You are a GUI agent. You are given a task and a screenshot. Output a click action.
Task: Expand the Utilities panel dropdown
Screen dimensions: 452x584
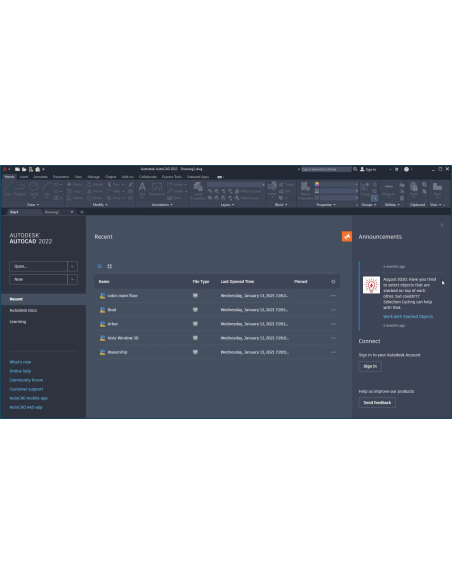click(x=392, y=204)
